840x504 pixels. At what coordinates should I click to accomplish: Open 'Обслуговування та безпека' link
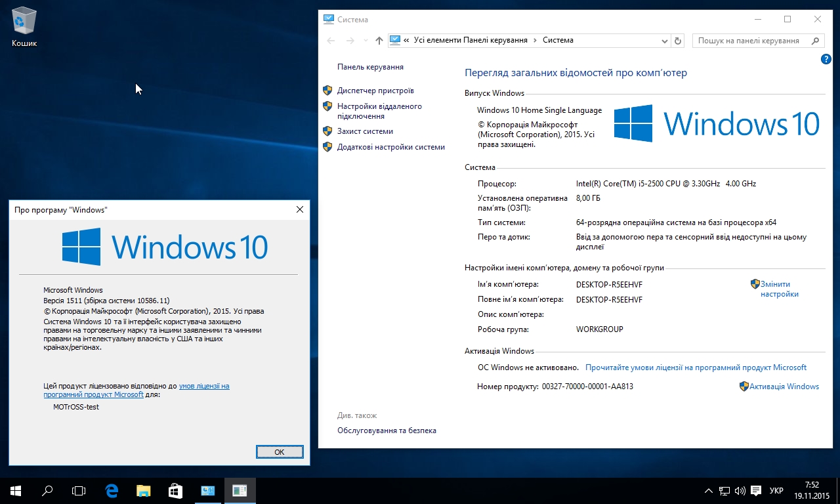click(387, 430)
